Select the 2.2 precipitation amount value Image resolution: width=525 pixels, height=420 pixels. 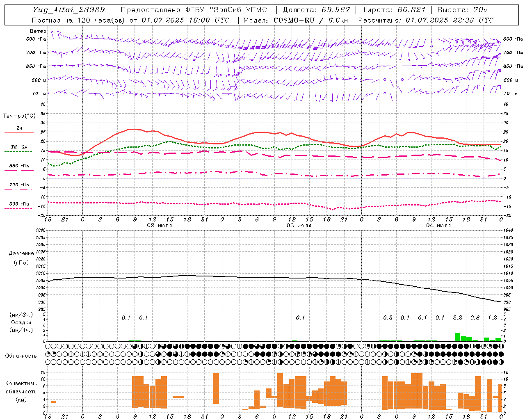click(457, 317)
